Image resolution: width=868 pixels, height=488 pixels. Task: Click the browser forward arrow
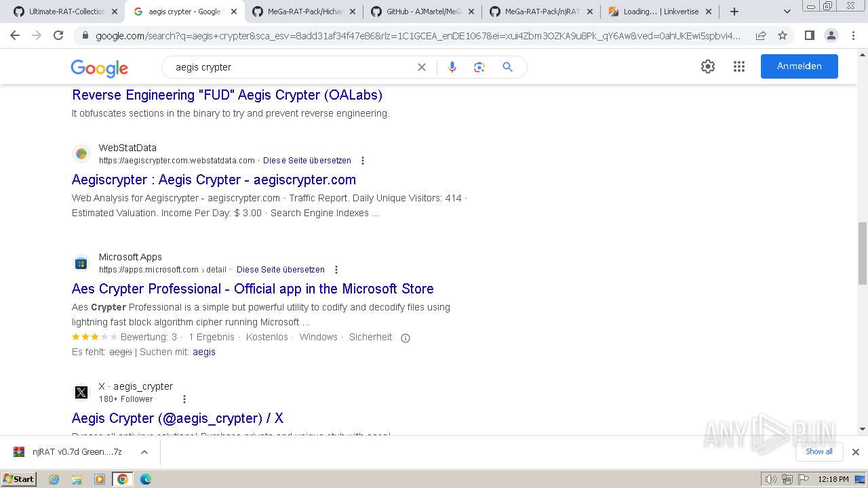point(37,35)
